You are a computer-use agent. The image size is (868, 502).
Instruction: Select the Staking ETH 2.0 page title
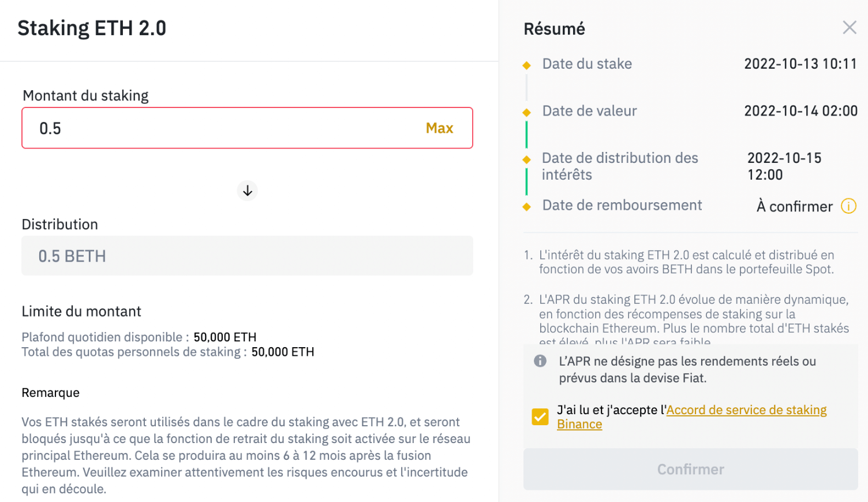91,27
